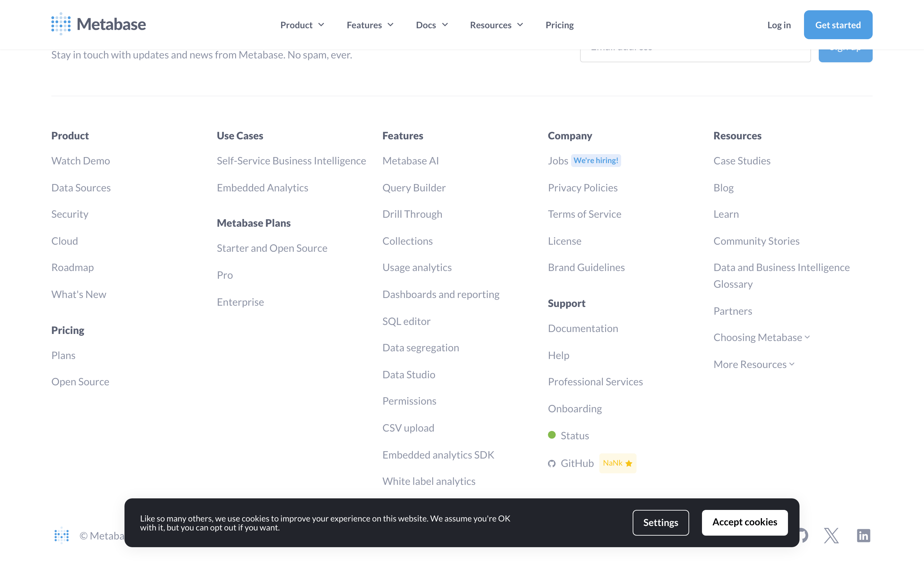
Task: Click the Email address input field
Action: pyautogui.click(x=695, y=56)
